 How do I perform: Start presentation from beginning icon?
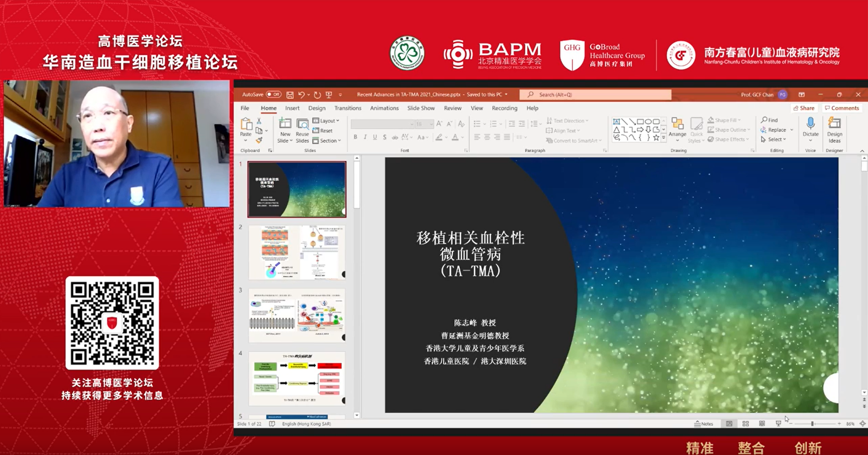(x=329, y=95)
